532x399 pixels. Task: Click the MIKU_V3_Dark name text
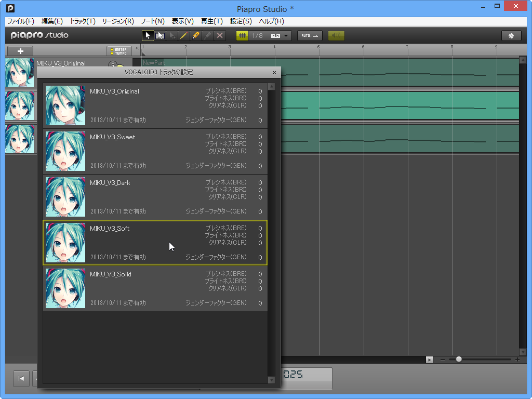[110, 183]
